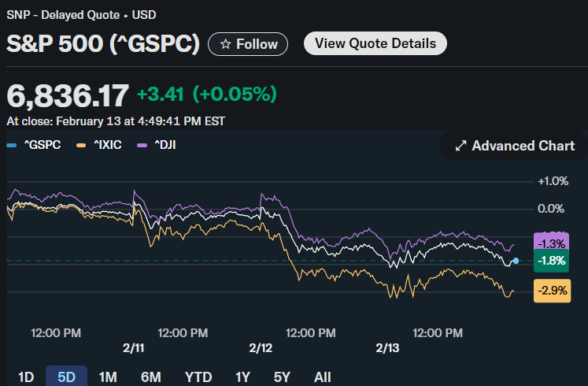The width and height of the screenshot is (588, 386).
Task: Click the blue ^GSPC legend color marker
Action: point(12,145)
